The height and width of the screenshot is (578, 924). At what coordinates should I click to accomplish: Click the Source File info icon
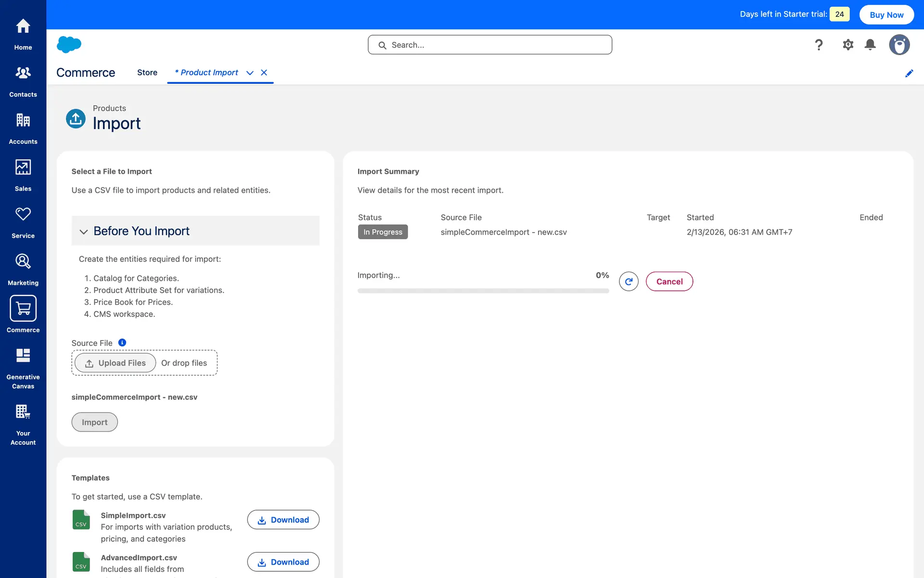point(122,342)
